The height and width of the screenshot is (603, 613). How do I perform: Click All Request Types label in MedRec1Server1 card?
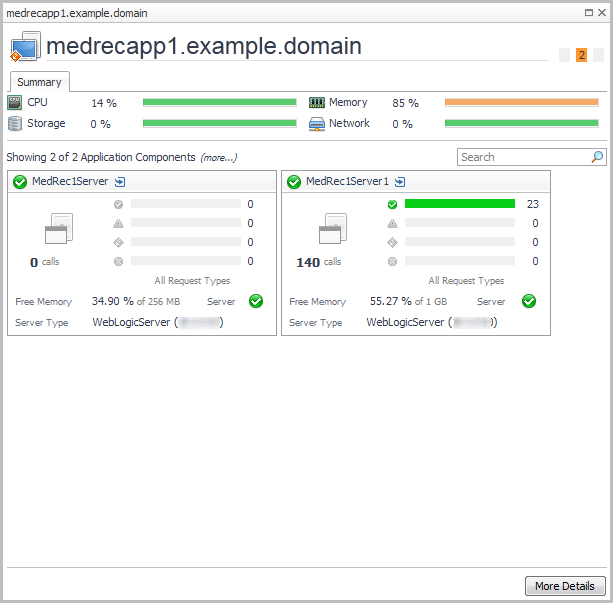point(466,281)
